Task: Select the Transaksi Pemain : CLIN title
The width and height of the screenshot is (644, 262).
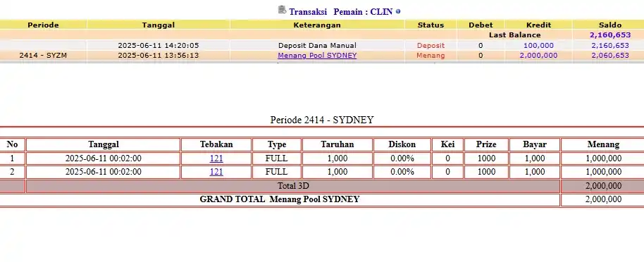Action: [x=341, y=11]
